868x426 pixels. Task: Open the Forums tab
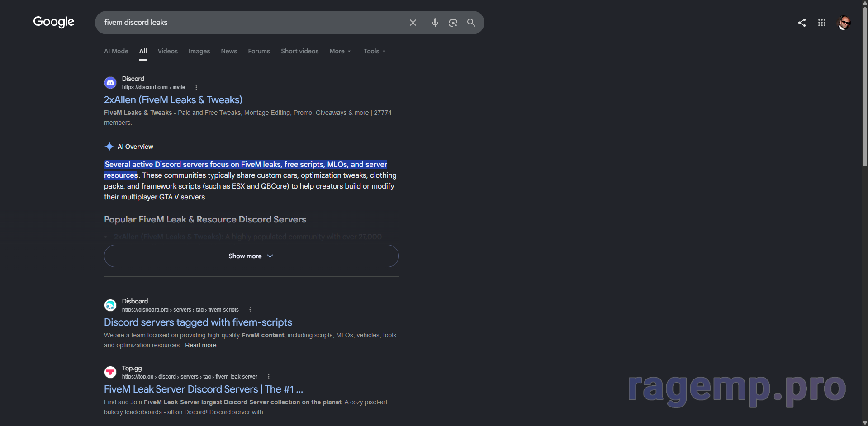tap(259, 51)
